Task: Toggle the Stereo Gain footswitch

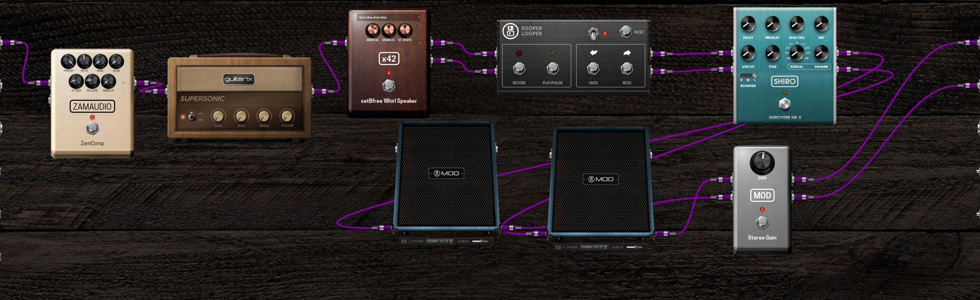Action: pos(762,223)
